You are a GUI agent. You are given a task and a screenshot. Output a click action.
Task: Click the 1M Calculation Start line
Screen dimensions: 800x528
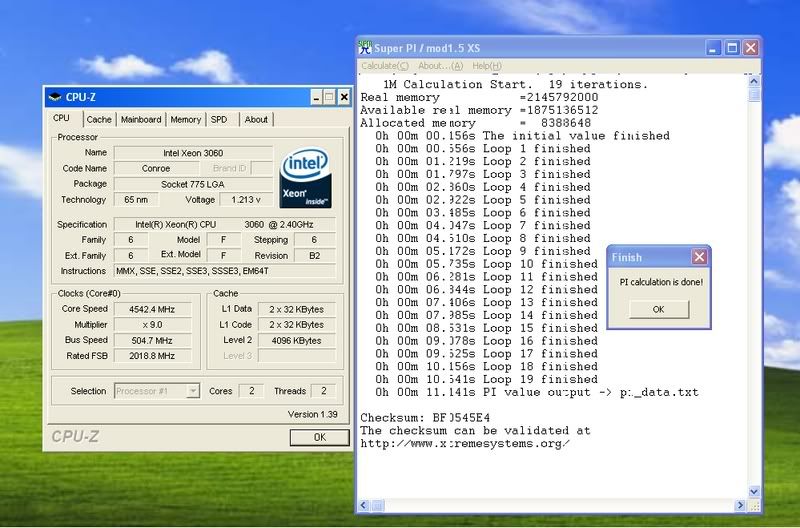point(515,84)
